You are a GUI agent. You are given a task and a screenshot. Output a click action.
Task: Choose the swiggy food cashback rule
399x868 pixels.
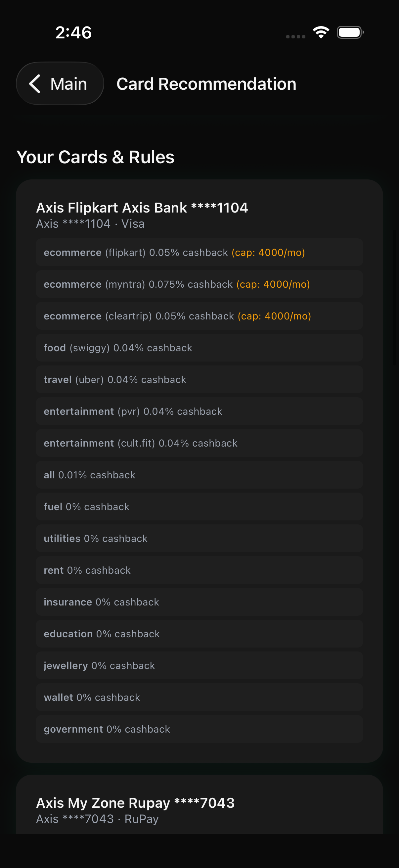[x=199, y=348]
